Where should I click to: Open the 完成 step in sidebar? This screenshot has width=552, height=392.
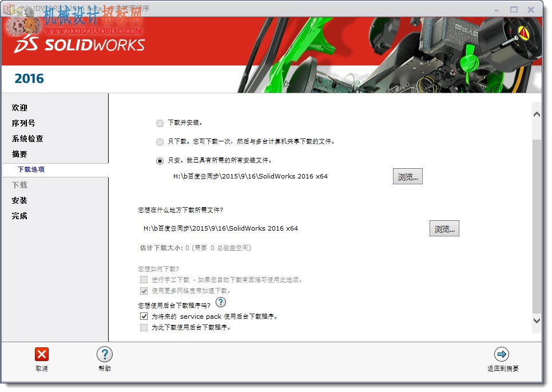click(19, 216)
